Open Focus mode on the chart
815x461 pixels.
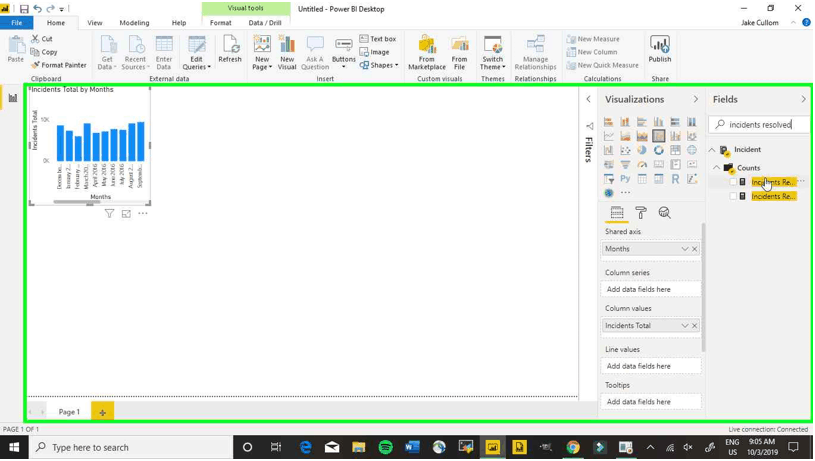(x=126, y=214)
